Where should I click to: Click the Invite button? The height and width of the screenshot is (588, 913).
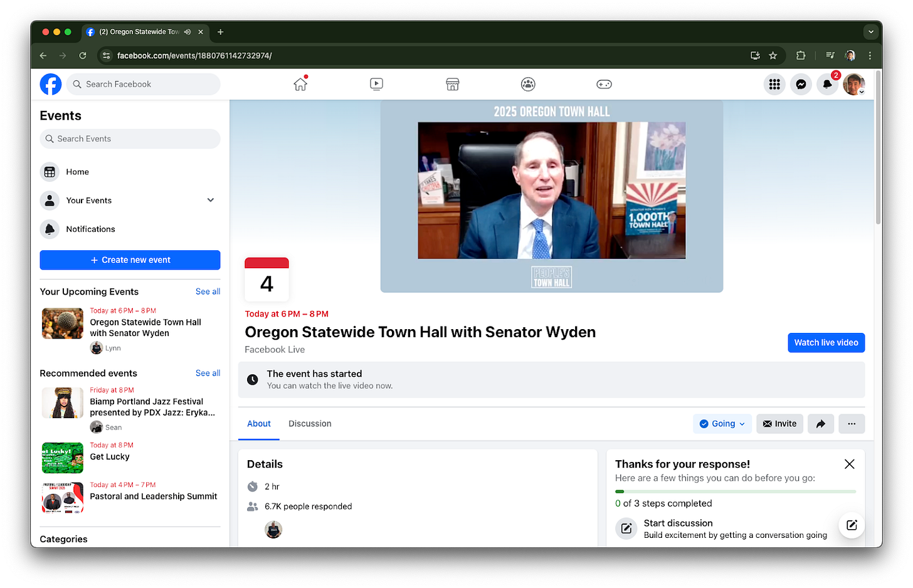pyautogui.click(x=779, y=424)
